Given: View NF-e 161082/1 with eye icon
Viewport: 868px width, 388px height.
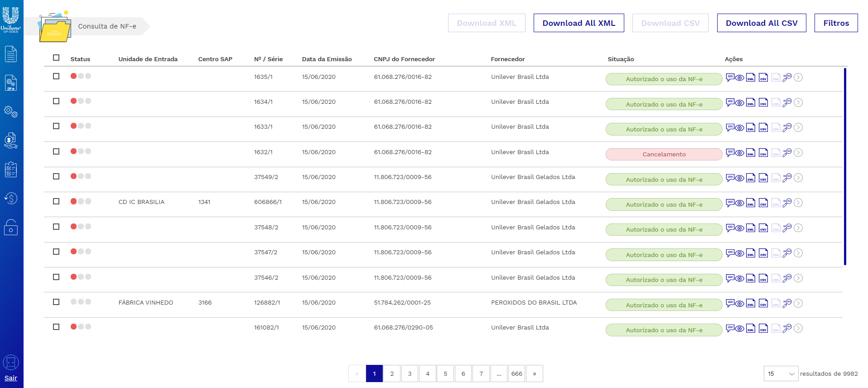Looking at the screenshot, I should (739, 329).
